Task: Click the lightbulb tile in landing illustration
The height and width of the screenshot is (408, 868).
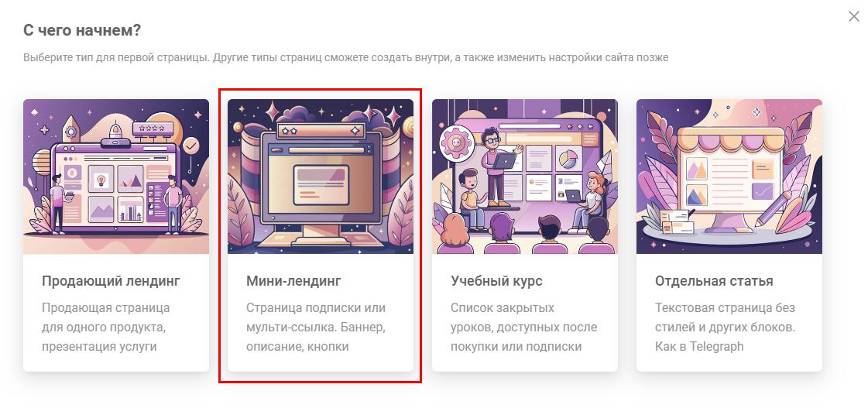Action: 101,179
